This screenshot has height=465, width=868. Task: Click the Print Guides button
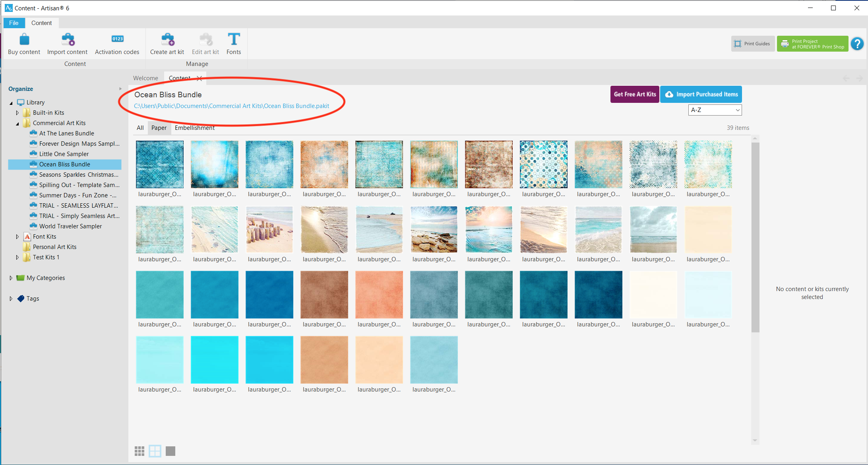(x=753, y=44)
